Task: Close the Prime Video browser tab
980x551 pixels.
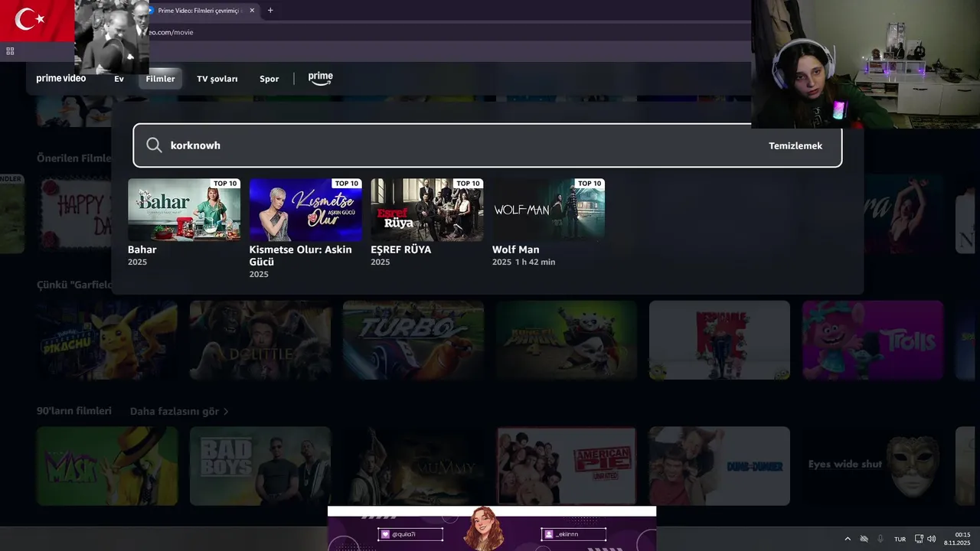Action: point(252,11)
